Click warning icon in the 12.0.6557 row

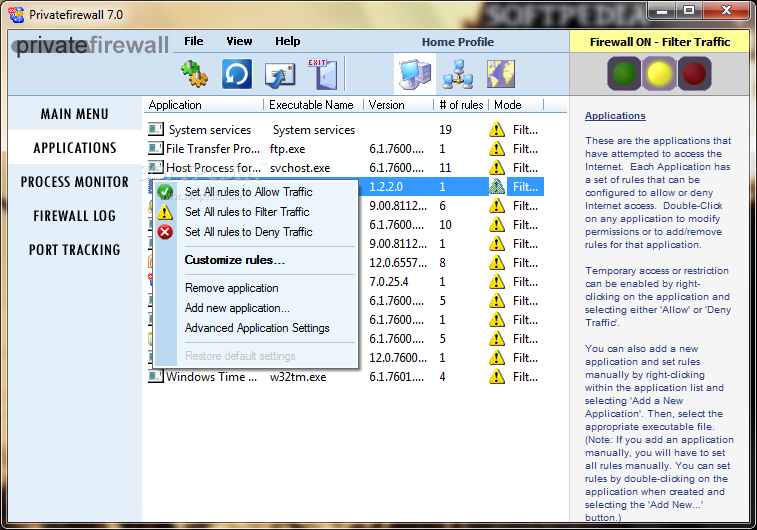point(497,263)
